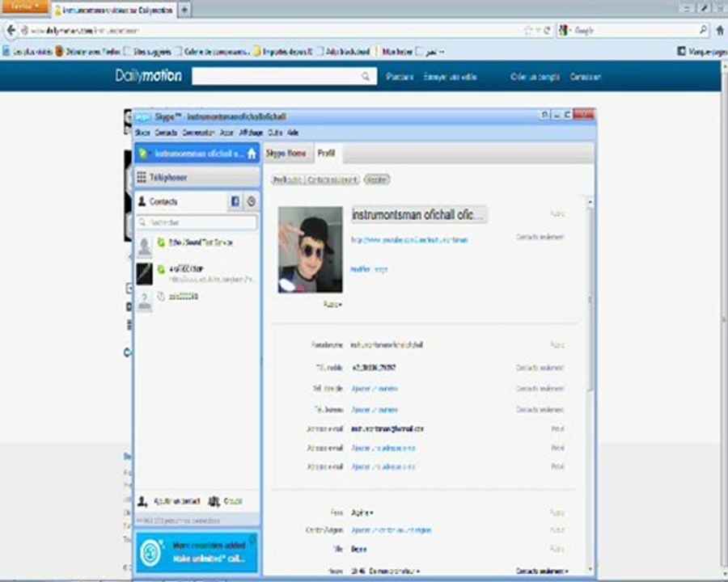This screenshot has width=728, height=582.
Task: Open the Pays country dropdown
Action: [x=362, y=512]
